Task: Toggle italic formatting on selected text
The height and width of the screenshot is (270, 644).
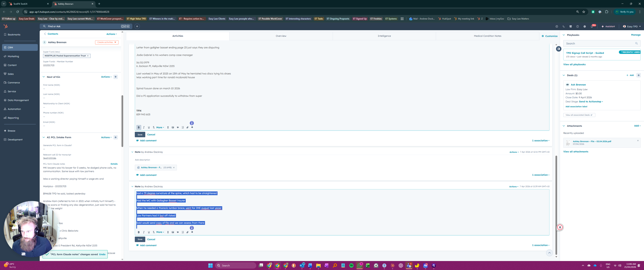Action: click(x=144, y=232)
